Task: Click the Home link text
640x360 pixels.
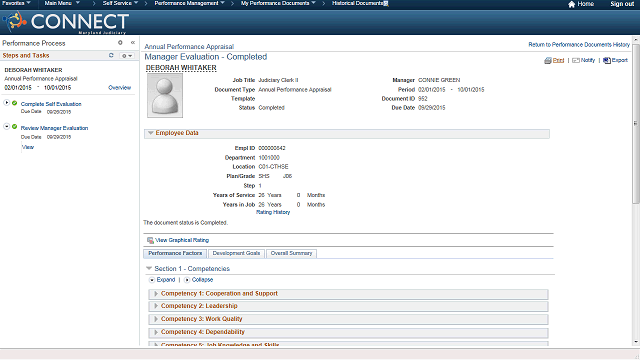Action: click(586, 4)
